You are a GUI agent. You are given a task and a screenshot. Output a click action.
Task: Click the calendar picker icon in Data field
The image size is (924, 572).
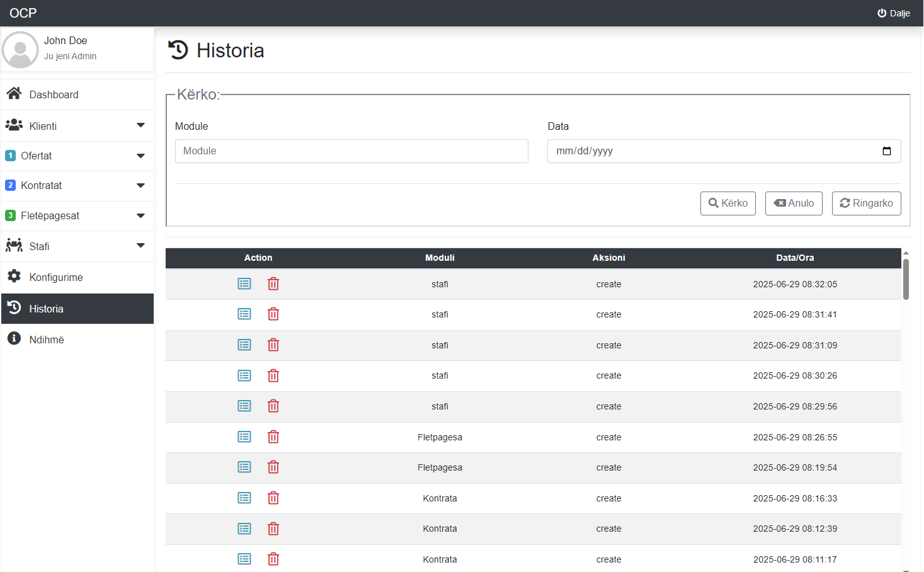tap(887, 151)
